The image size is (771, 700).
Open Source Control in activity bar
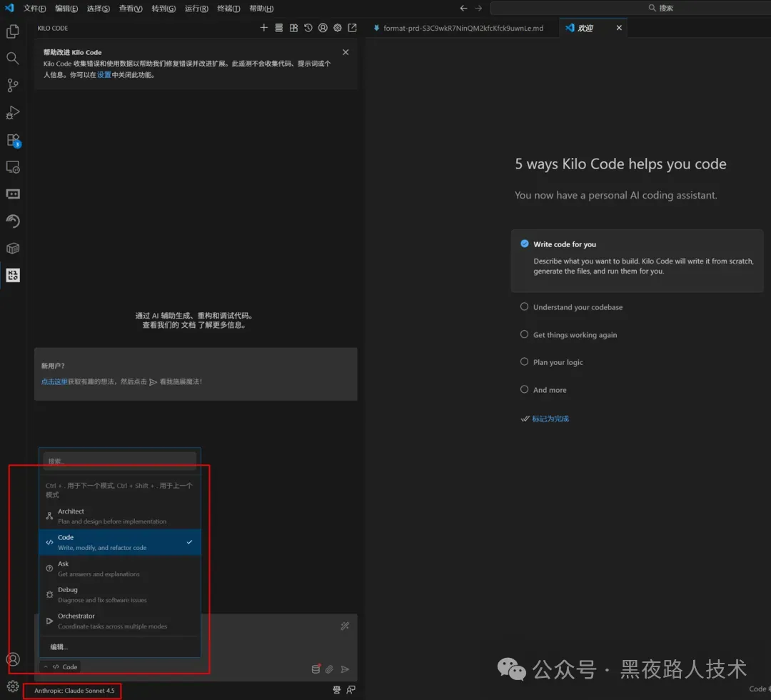point(13,86)
